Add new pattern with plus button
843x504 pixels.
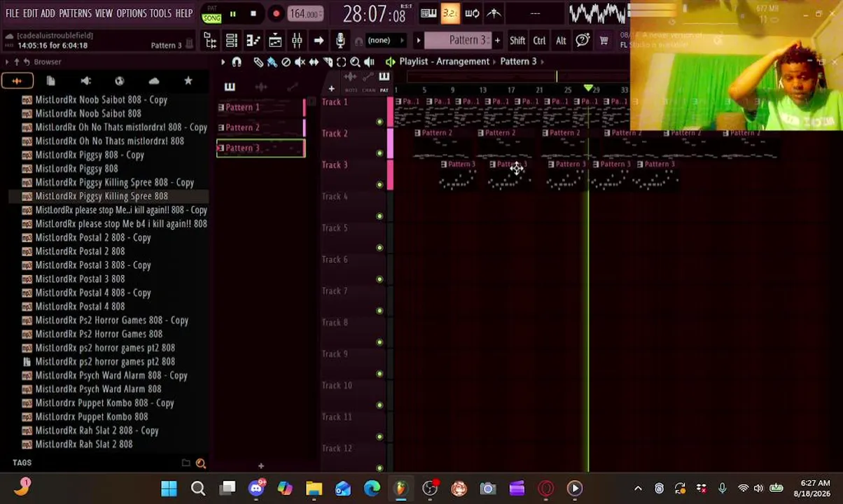(497, 41)
